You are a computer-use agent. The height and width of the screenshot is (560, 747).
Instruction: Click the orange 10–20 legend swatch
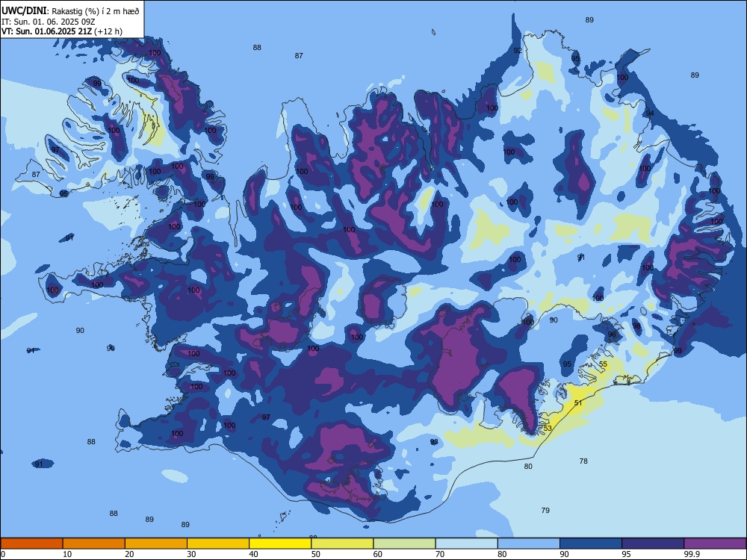[94, 544]
